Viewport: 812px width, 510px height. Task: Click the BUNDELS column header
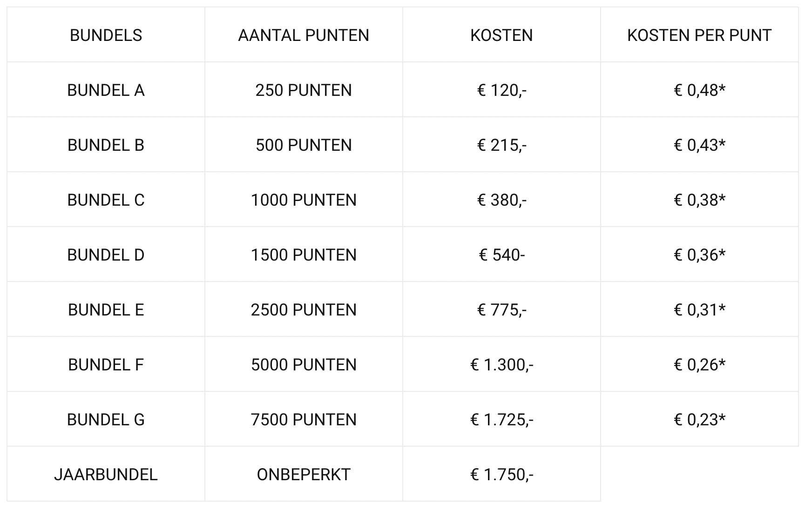point(106,35)
